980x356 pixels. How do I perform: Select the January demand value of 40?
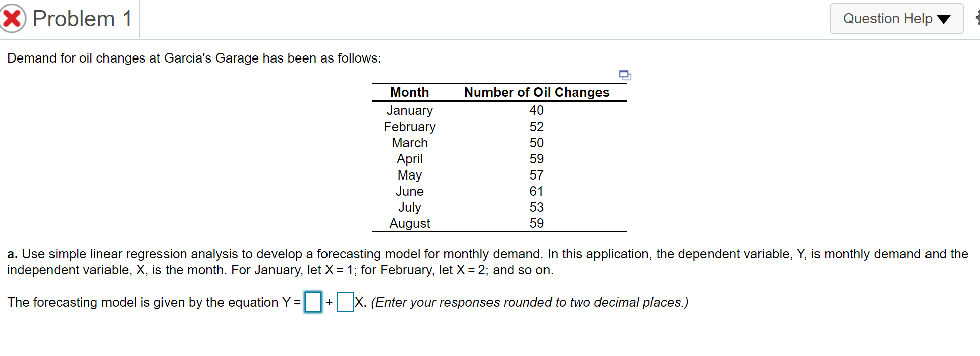[537, 110]
